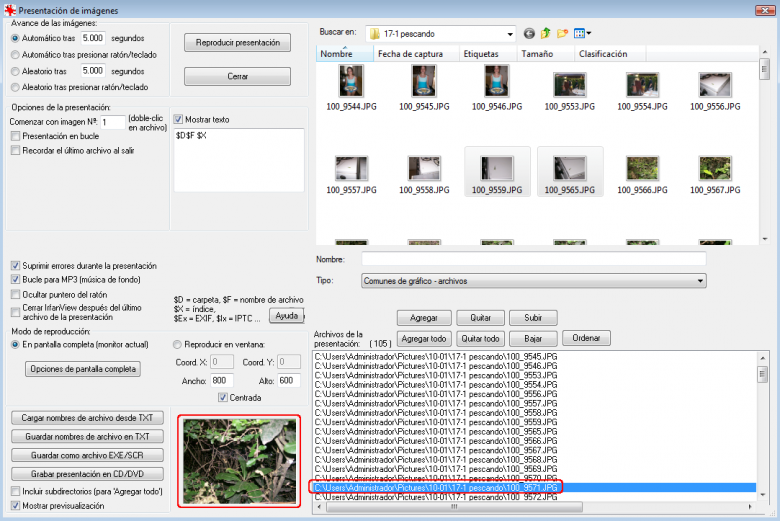The width and height of the screenshot is (780, 521).
Task: Open the view menu icon
Action: 582,33
